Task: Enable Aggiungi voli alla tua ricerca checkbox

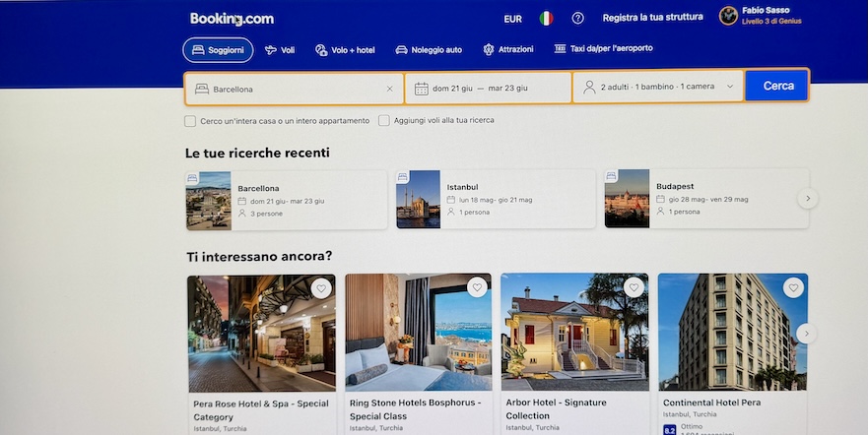Action: [x=383, y=120]
